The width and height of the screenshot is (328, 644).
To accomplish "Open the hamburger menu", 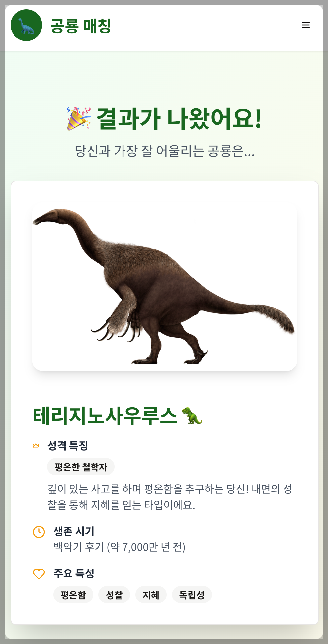I will [x=305, y=25].
